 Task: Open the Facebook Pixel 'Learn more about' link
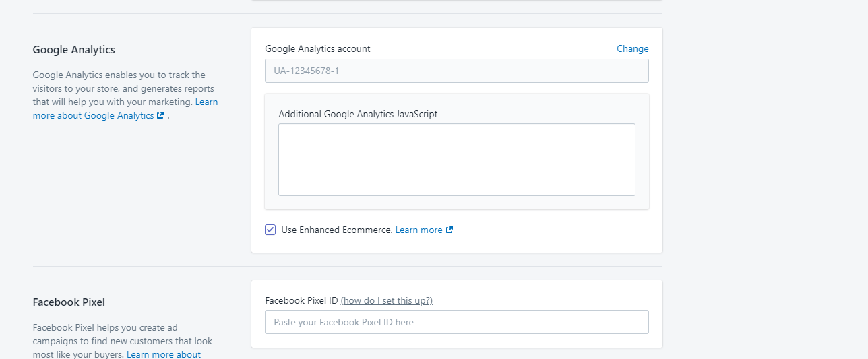coord(164,354)
